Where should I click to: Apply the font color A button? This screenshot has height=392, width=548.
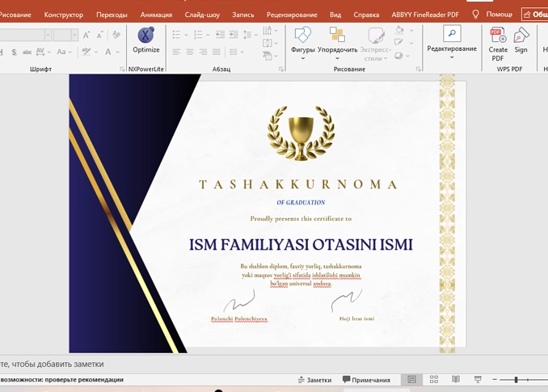(x=108, y=52)
